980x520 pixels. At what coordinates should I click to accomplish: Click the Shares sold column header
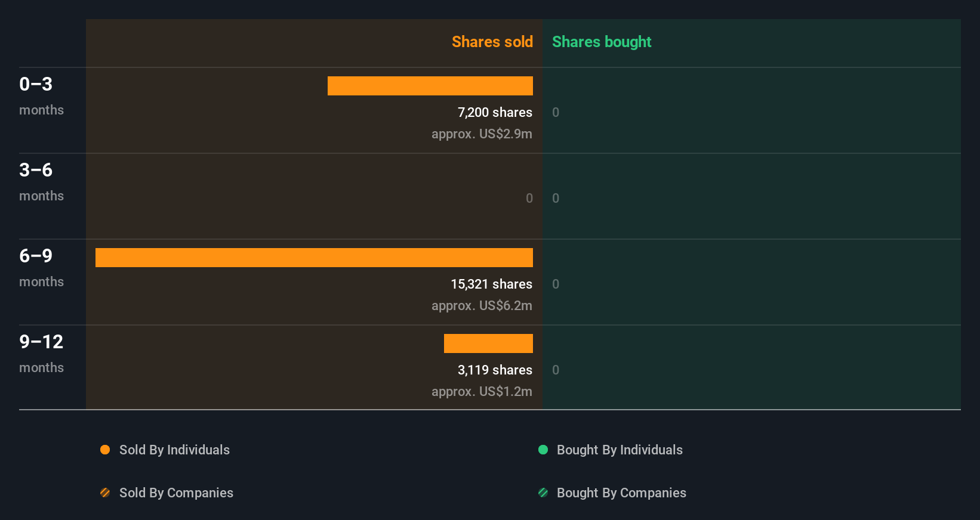(492, 42)
